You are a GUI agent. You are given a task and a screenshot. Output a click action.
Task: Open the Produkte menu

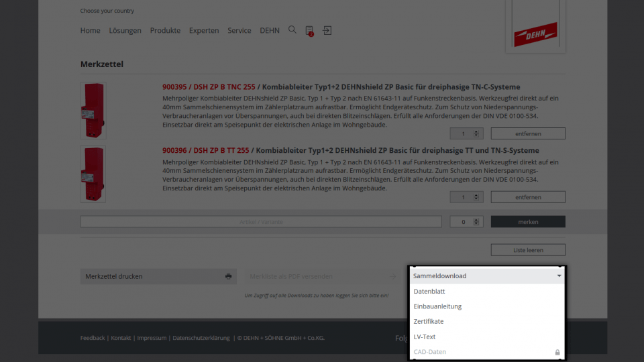(x=165, y=30)
